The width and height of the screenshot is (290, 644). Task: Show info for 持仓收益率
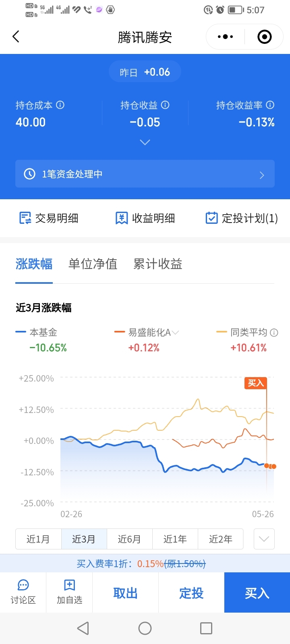(270, 105)
